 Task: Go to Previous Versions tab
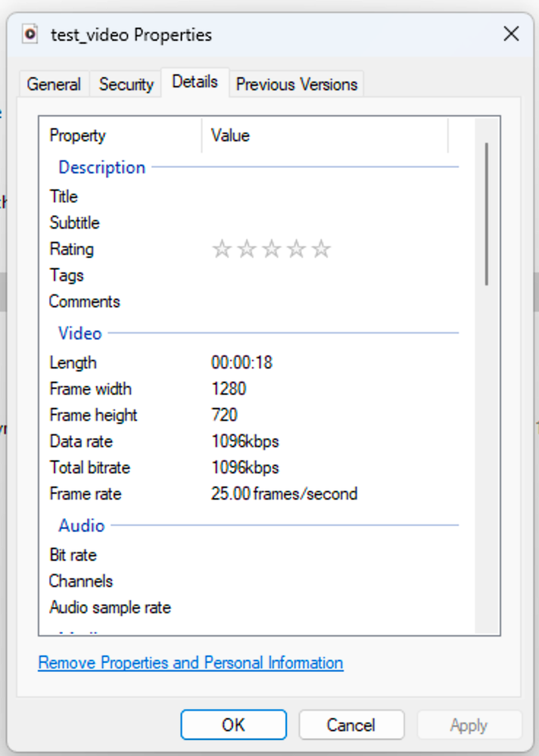click(x=297, y=84)
